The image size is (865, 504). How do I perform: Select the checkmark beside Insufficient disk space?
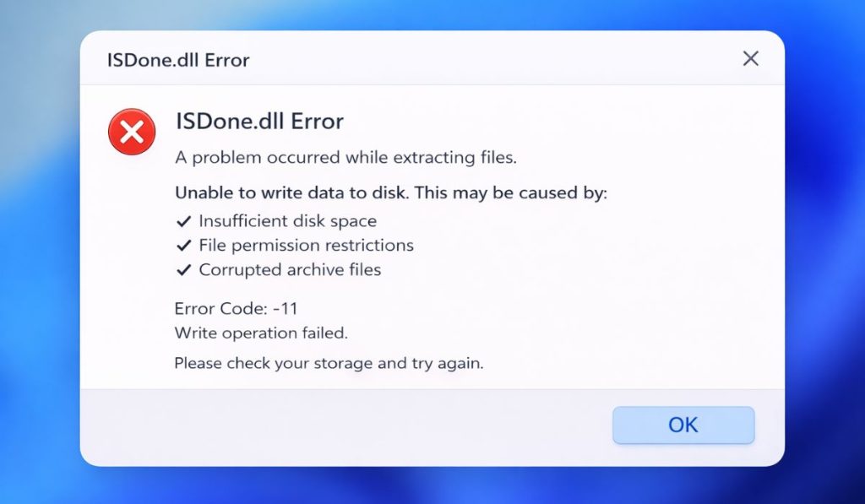182,220
